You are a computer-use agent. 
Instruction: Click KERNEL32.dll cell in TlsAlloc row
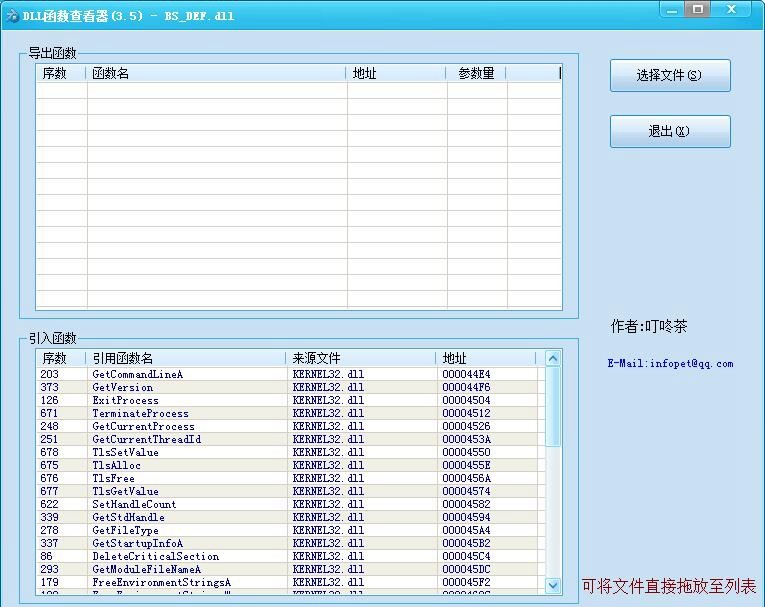(328, 465)
